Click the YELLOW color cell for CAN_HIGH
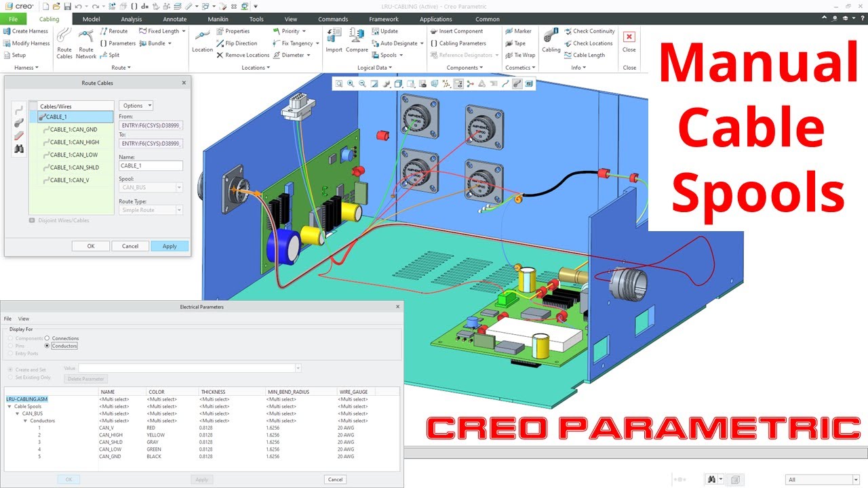 tap(155, 435)
